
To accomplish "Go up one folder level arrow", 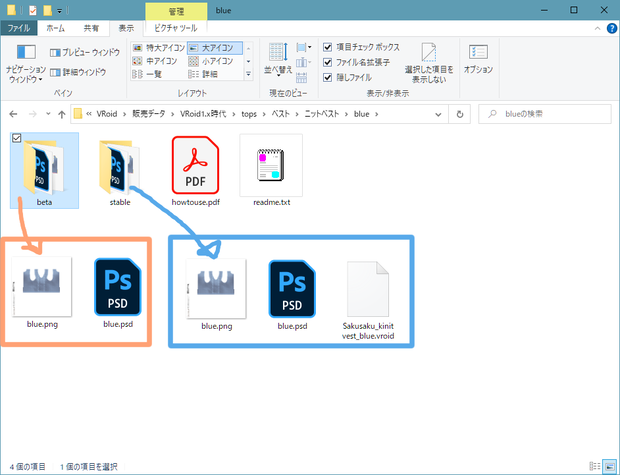I will pos(61,114).
